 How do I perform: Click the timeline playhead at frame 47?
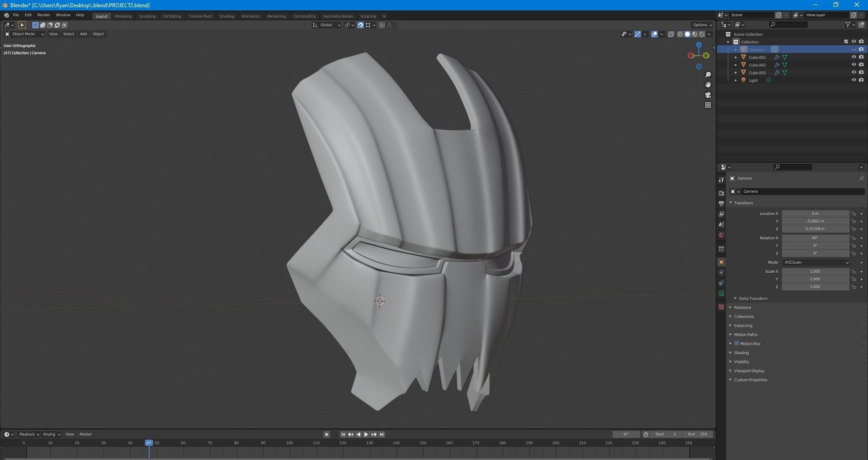(149, 443)
